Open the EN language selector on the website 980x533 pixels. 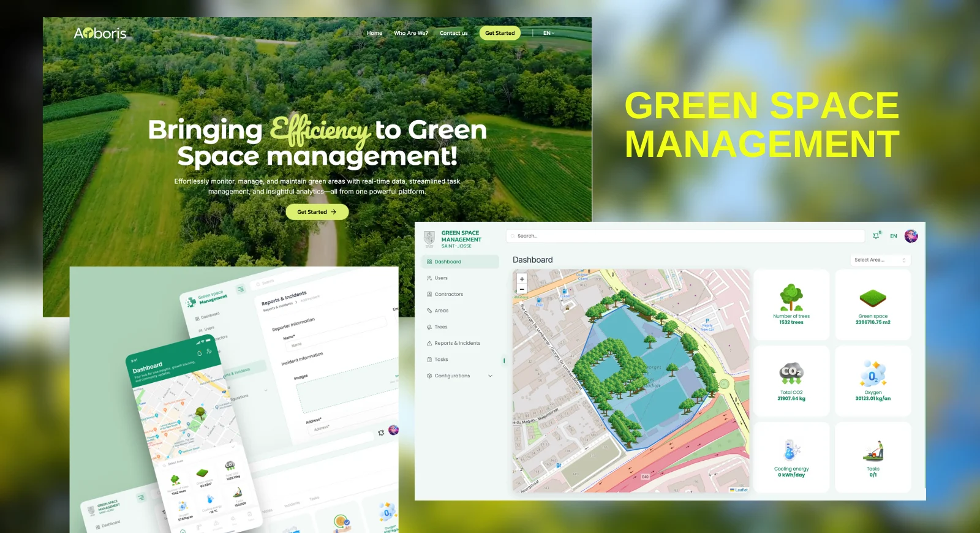pyautogui.click(x=548, y=33)
